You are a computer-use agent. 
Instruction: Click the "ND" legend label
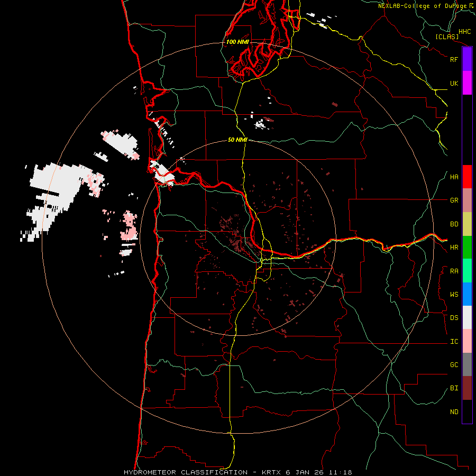coord(454,412)
